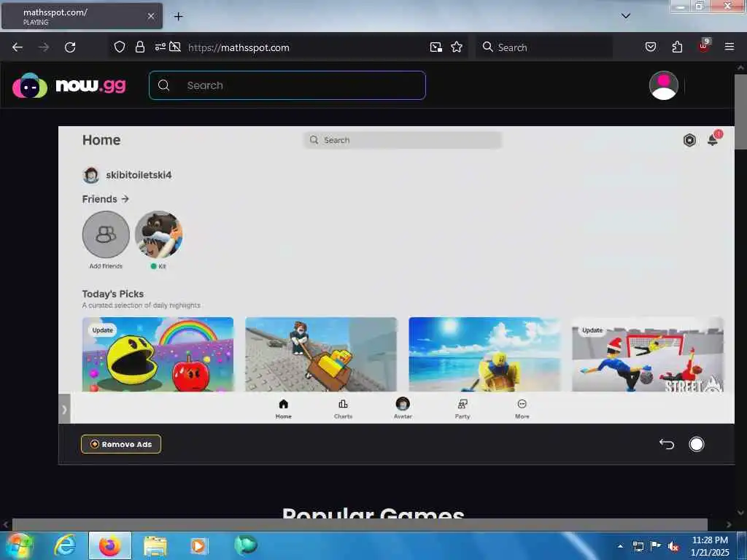747x560 pixels.
Task: Click the muted volume tray icon
Action: [x=673, y=547]
